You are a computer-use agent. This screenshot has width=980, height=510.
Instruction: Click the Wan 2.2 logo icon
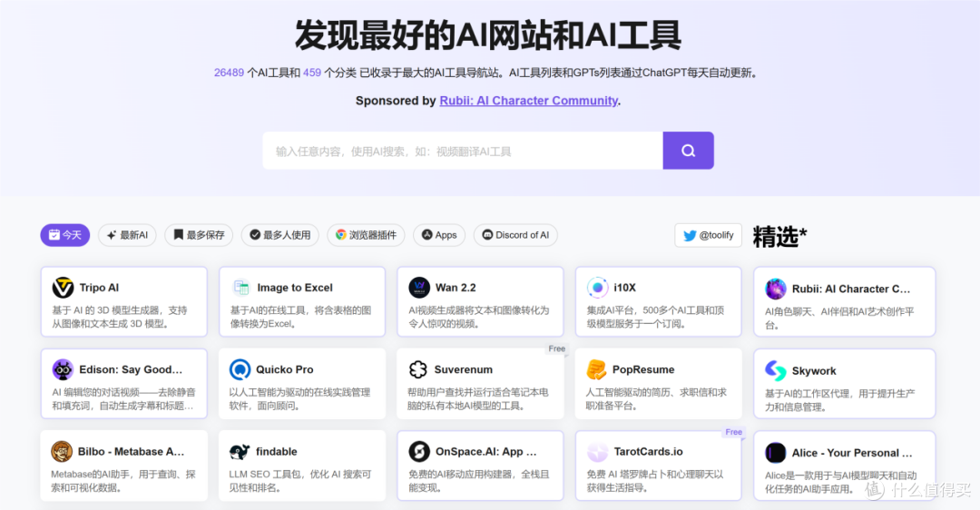tap(418, 288)
